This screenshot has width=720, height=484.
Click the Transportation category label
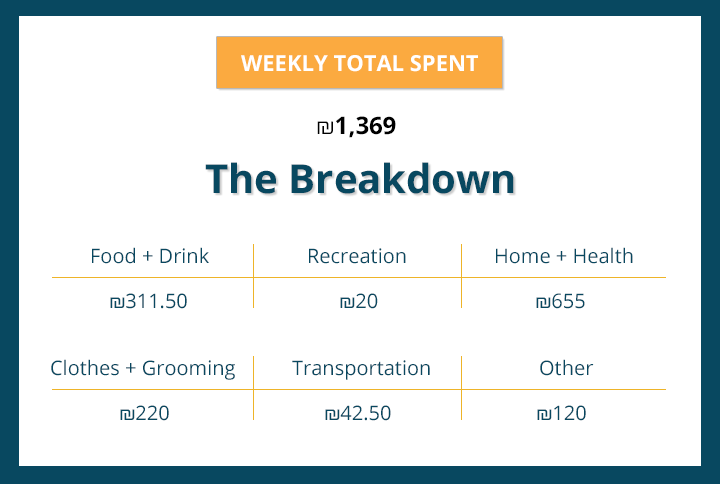(x=361, y=368)
